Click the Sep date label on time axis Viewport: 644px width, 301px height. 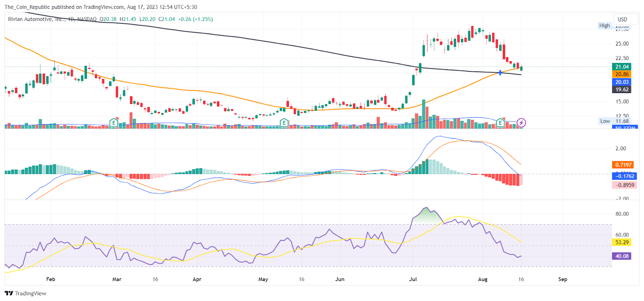click(563, 279)
